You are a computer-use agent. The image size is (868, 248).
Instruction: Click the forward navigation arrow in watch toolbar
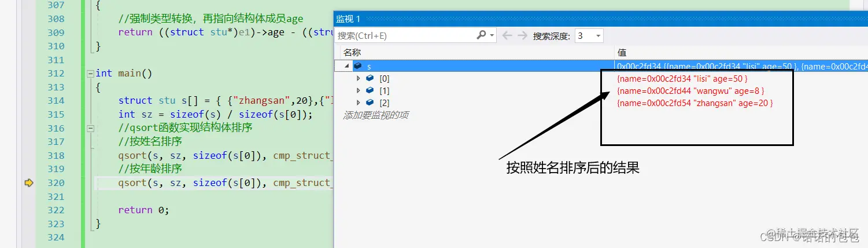(522, 35)
